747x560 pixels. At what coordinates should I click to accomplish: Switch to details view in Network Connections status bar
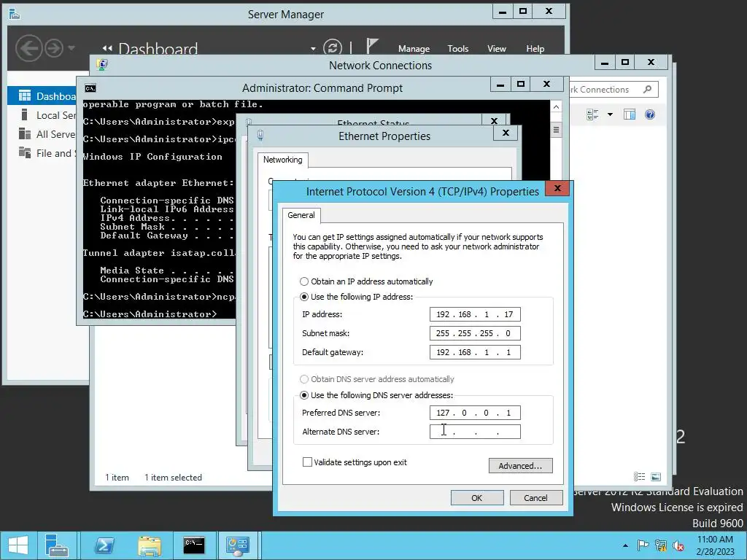[639, 477]
